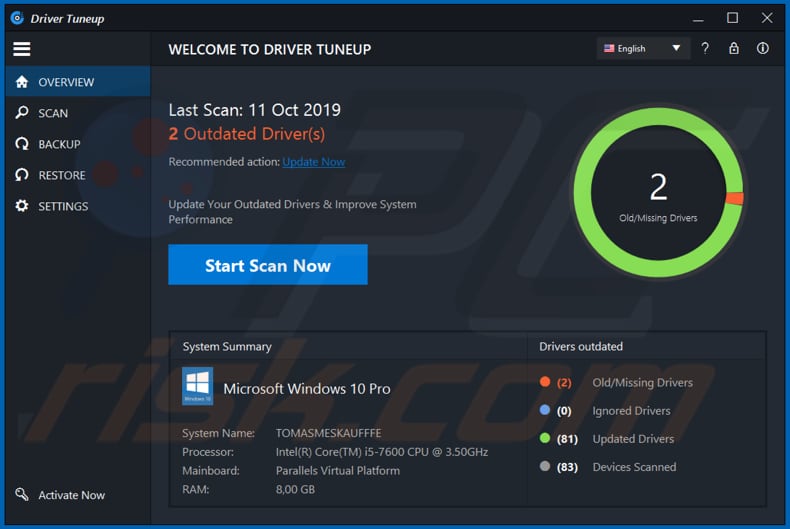Click the (81) updated drivers count
The width and height of the screenshot is (790, 529).
(x=567, y=439)
